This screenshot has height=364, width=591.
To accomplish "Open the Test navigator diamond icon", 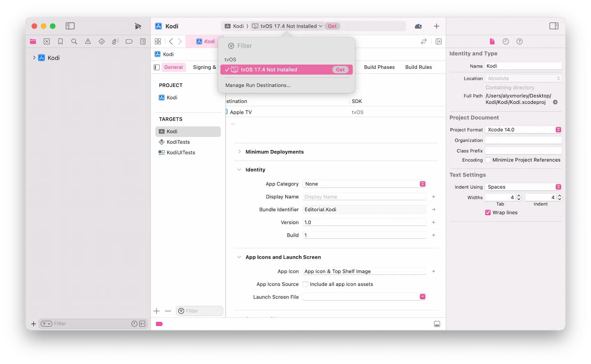I will tap(102, 42).
